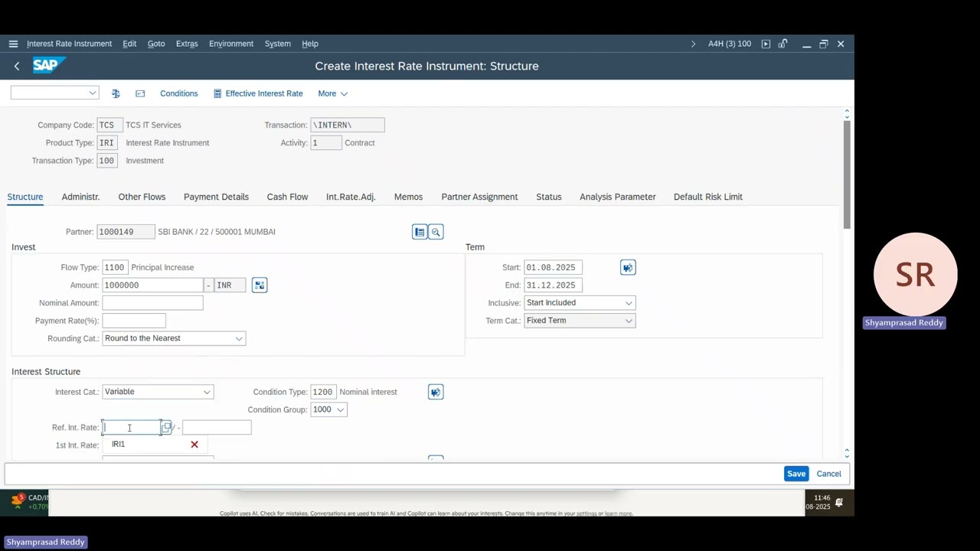980x551 pixels.
Task: Select the IRI1 suggestion entry
Action: click(118, 445)
